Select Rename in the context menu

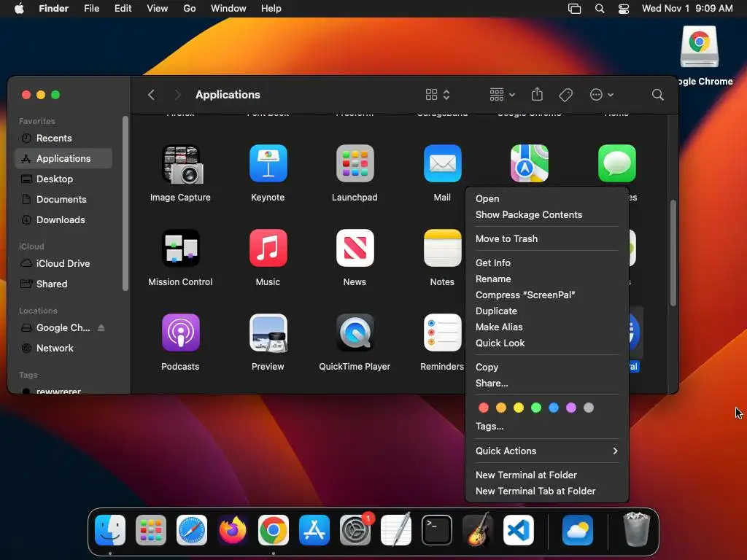pos(547,279)
